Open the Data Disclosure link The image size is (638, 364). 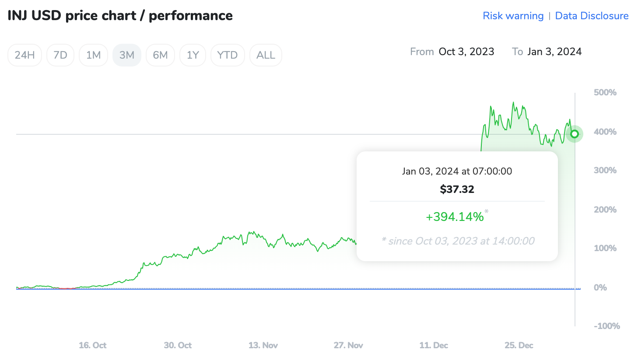[592, 16]
